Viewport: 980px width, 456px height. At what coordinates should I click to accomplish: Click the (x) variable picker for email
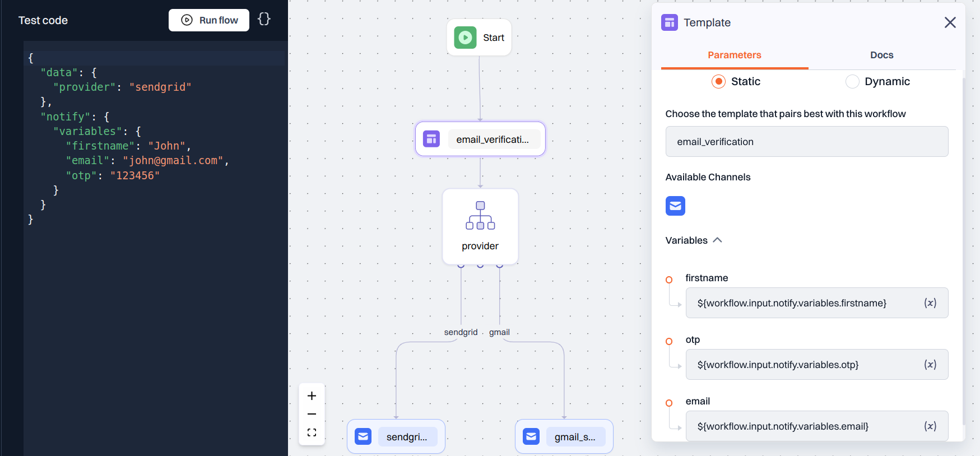(x=930, y=426)
